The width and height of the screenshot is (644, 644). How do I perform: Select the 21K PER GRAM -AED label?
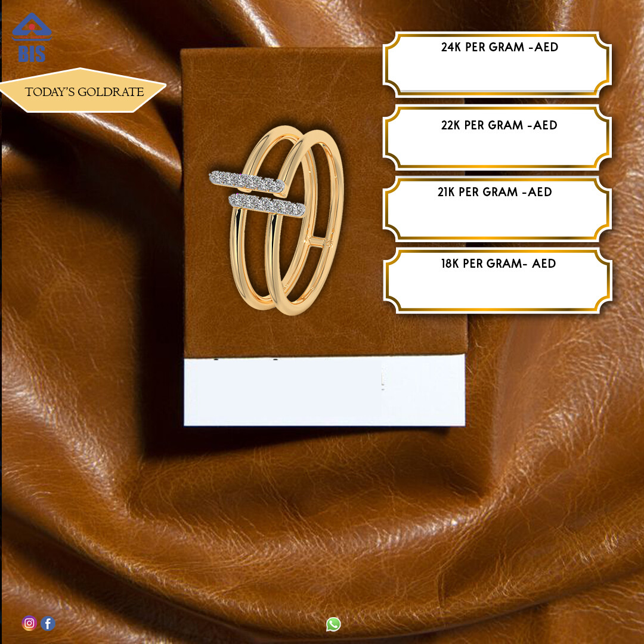[494, 192]
